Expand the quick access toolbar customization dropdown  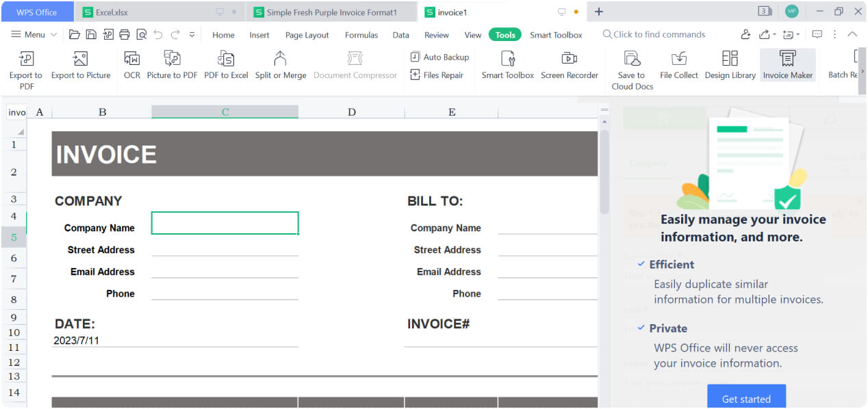pos(191,34)
